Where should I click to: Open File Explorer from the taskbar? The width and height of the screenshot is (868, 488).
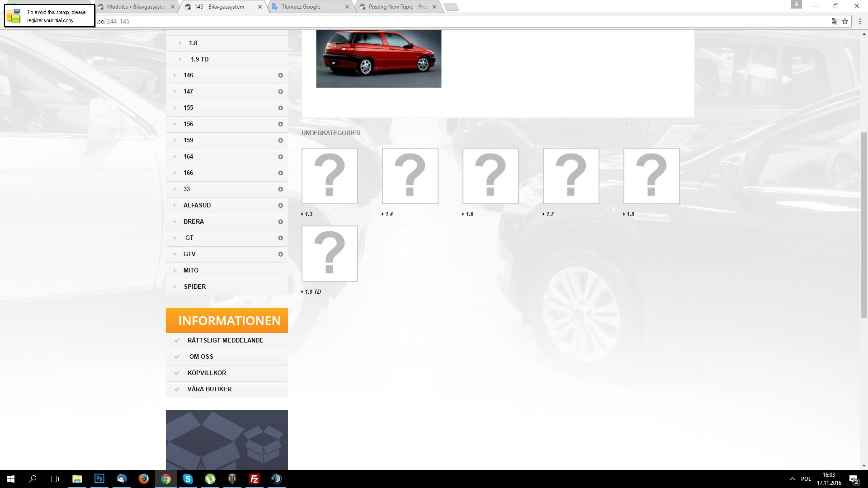pos(77,479)
